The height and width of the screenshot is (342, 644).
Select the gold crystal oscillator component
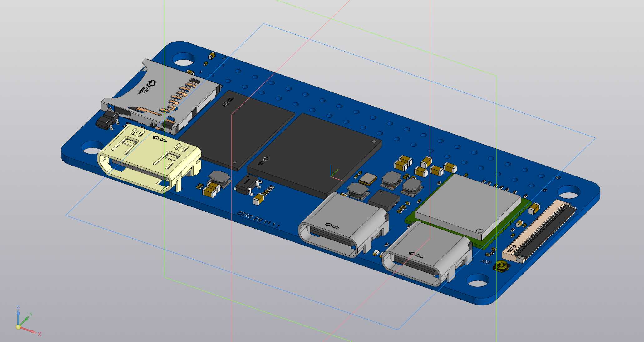(368, 179)
